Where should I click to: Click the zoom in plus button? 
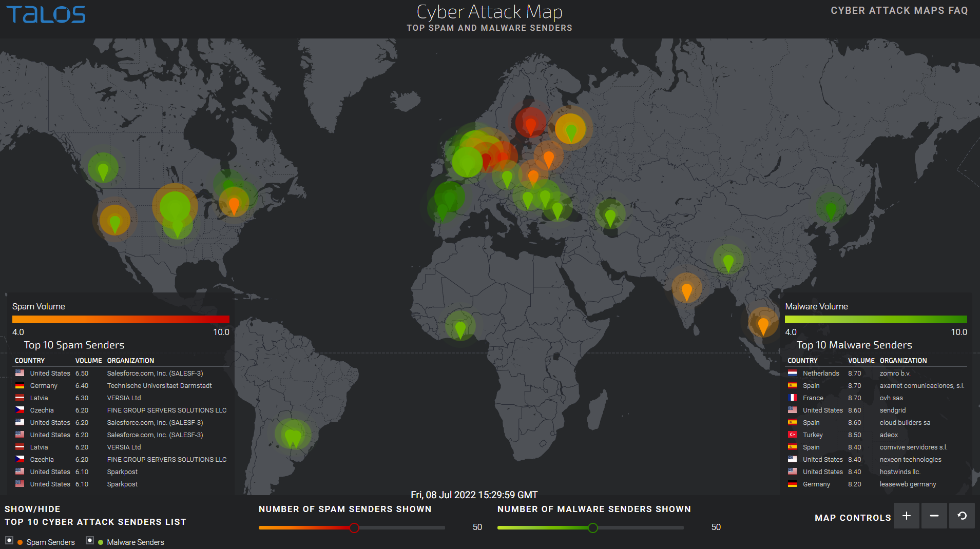(x=907, y=516)
